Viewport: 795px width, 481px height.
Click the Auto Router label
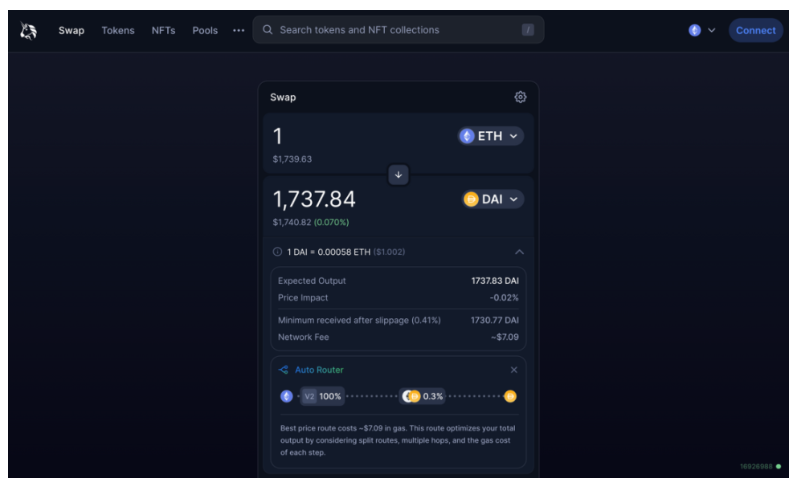(319, 370)
